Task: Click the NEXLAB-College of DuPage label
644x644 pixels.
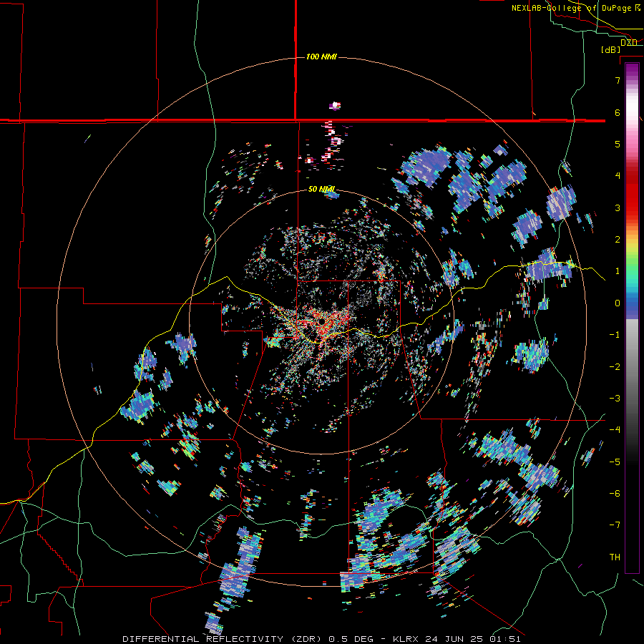Action: click(576, 8)
